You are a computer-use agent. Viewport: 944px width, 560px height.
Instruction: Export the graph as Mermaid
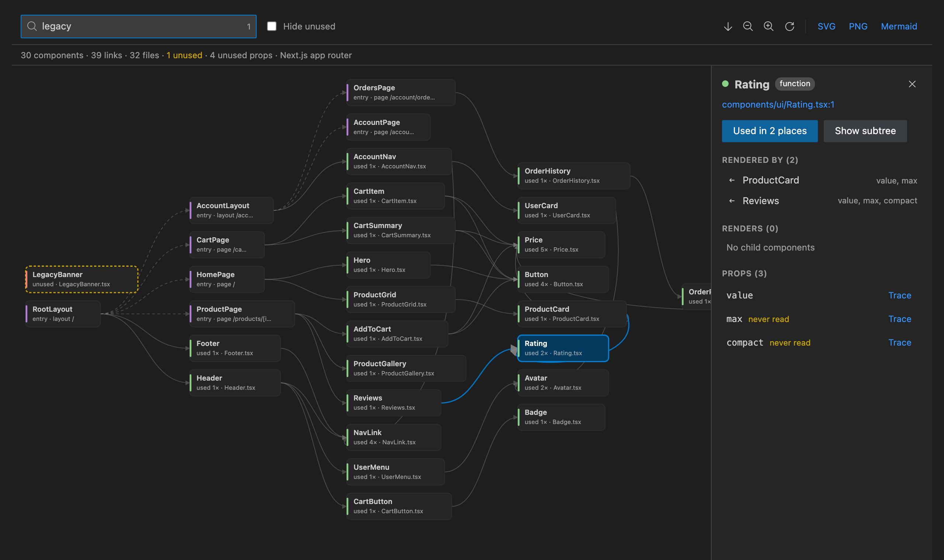point(899,27)
